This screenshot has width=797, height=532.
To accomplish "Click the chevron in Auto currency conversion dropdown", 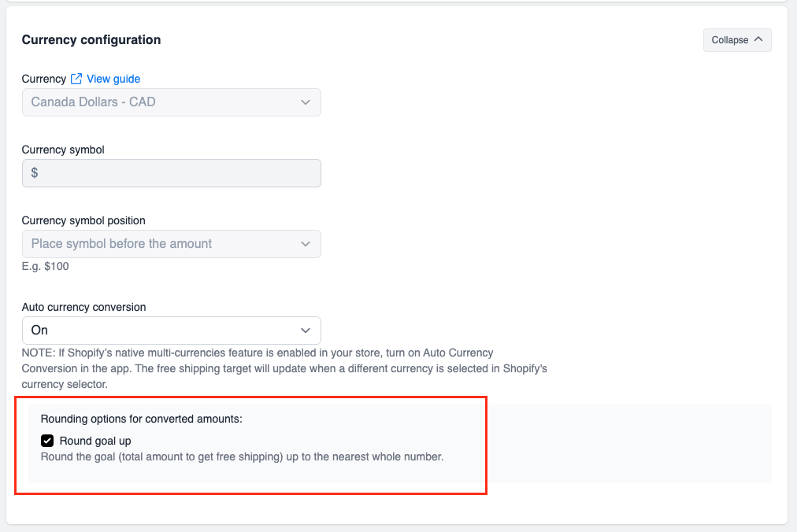I will pyautogui.click(x=306, y=331).
